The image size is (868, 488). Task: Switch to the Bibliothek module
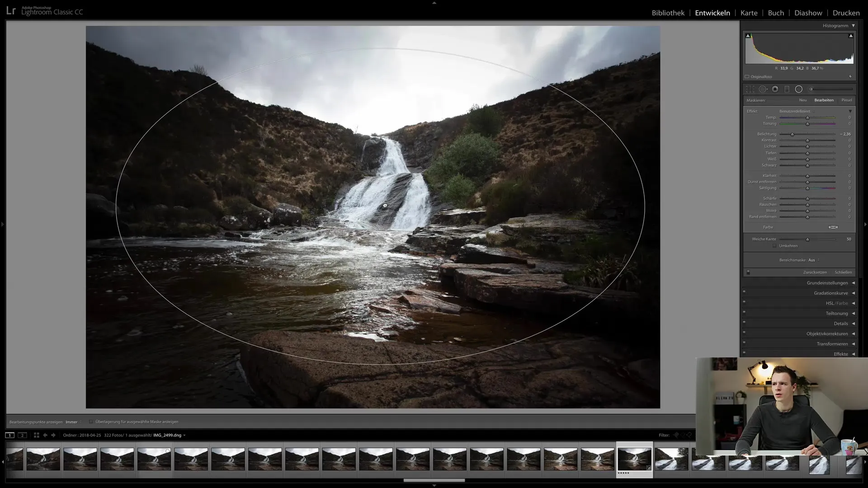668,13
